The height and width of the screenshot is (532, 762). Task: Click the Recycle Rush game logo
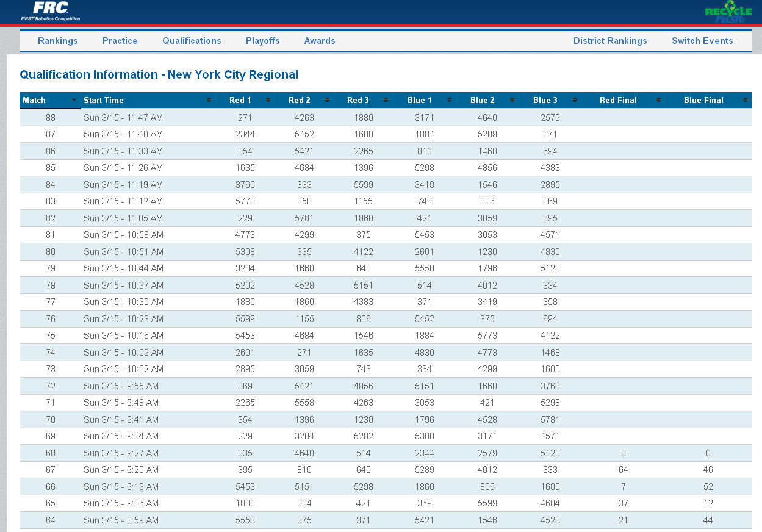click(728, 13)
